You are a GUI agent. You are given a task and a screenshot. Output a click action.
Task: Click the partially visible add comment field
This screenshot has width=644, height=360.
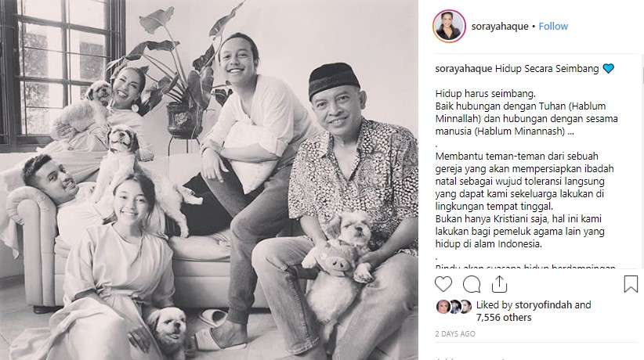[x=536, y=358]
